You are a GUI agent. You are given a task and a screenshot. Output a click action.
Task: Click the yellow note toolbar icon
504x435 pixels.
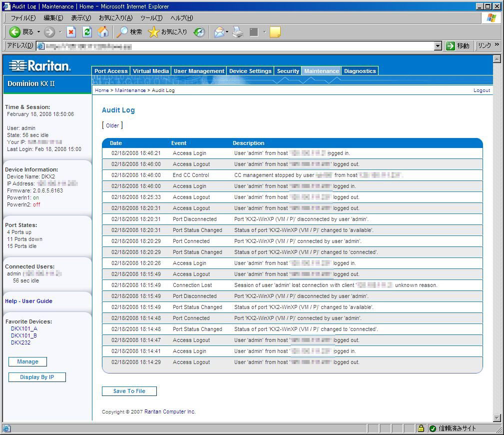275,32
